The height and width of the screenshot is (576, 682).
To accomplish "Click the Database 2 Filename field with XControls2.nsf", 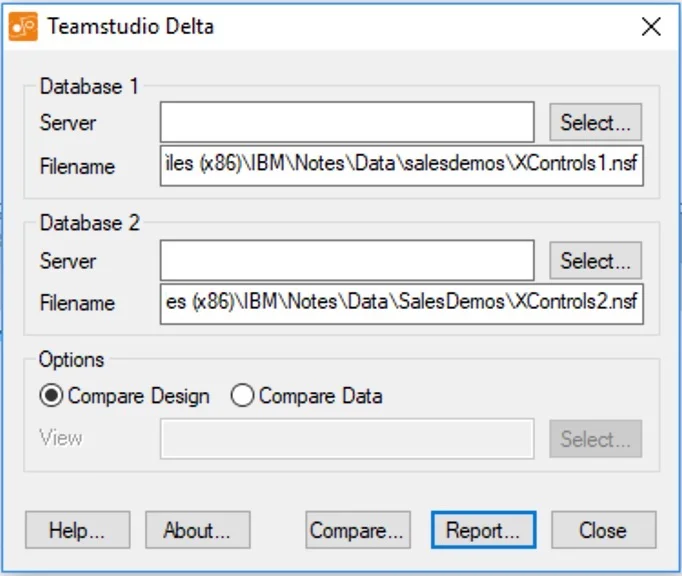I will [x=401, y=304].
